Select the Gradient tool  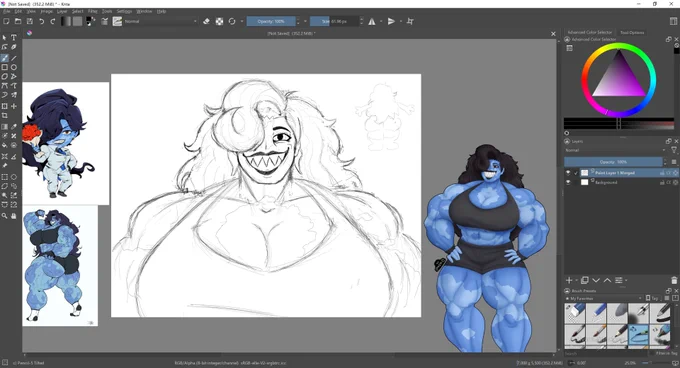[4, 127]
